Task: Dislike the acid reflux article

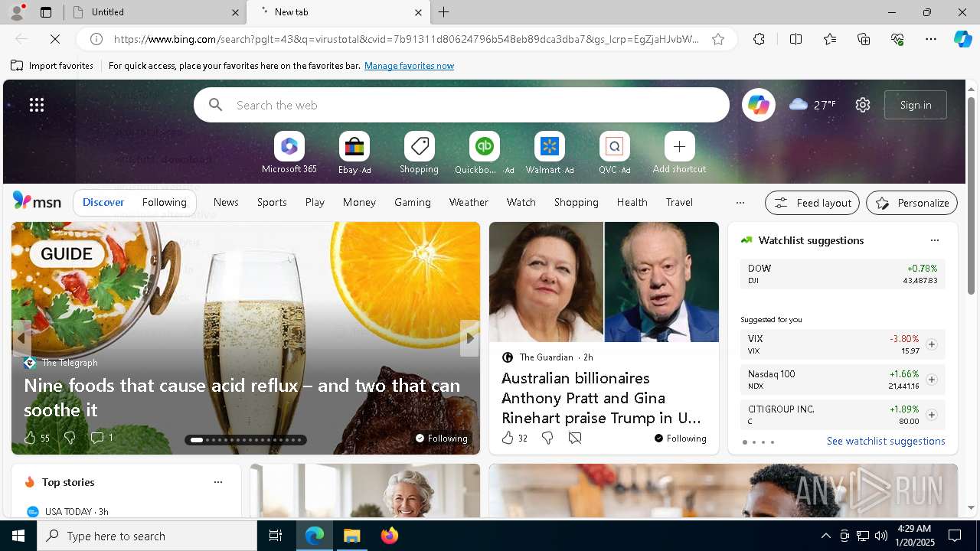Action: 70,438
